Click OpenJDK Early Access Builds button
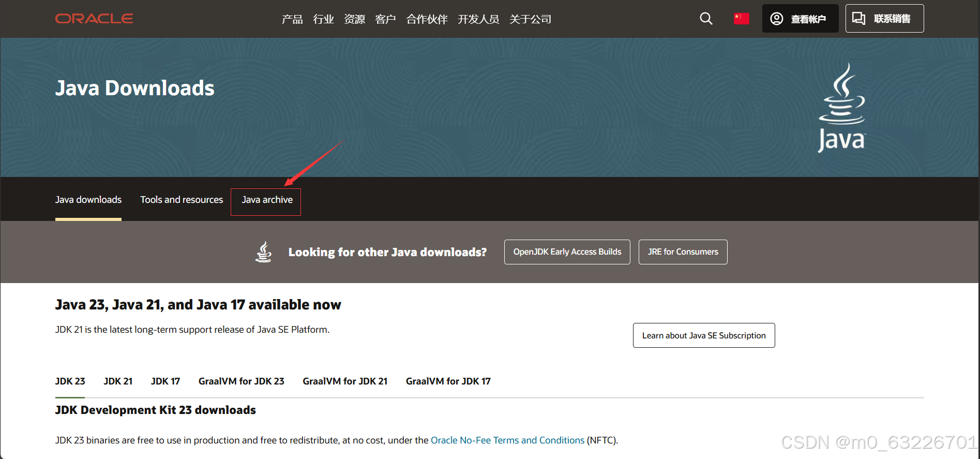980x459 pixels. pyautogui.click(x=567, y=252)
